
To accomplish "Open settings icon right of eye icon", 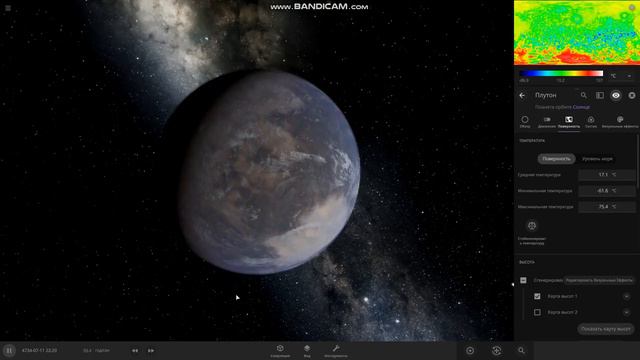I will click(632, 95).
